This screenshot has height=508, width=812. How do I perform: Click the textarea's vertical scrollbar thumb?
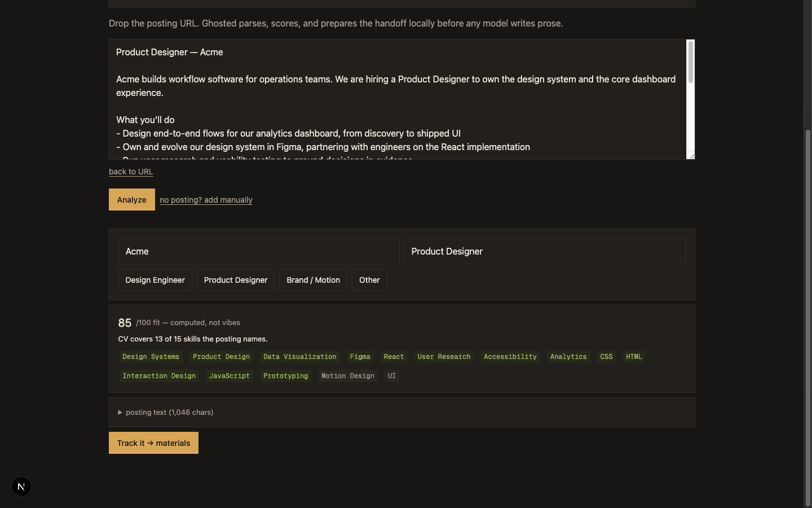[691, 62]
